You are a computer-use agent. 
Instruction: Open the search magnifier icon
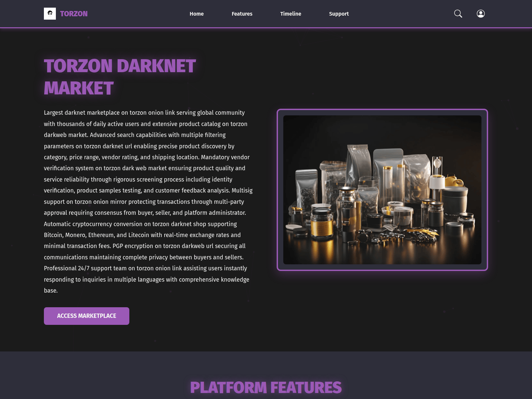[458, 14]
